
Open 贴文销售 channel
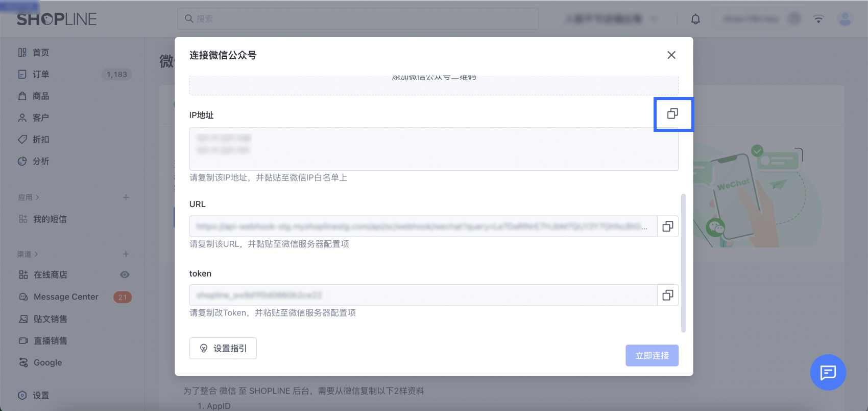[50, 319]
